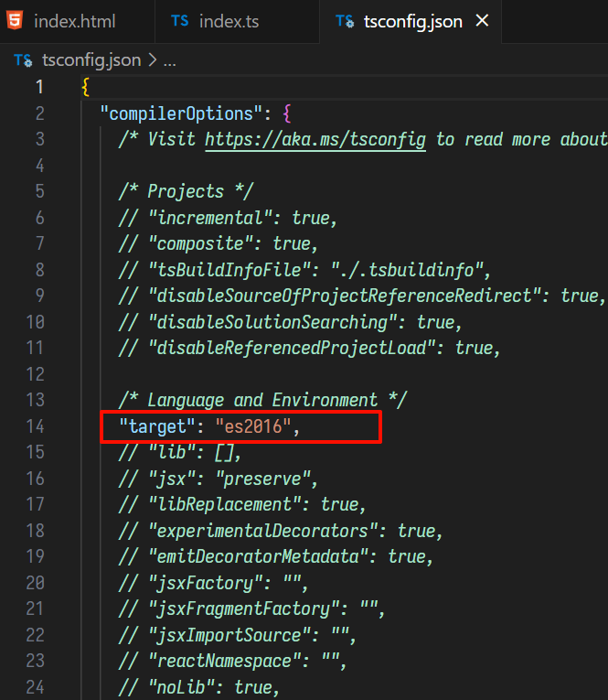This screenshot has height=700, width=608.
Task: Click the "./.tsbuildinfo" value on line 8
Action: [x=407, y=270]
